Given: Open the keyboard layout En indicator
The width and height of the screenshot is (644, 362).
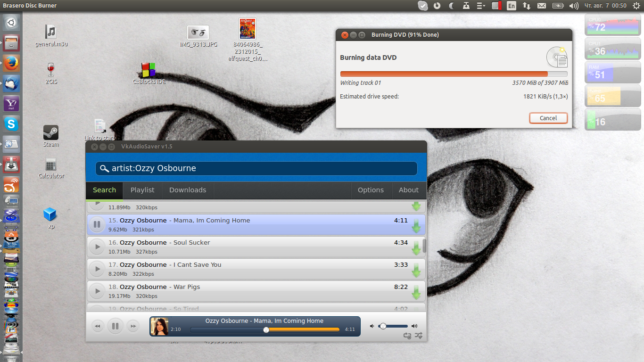Looking at the screenshot, I should [511, 6].
